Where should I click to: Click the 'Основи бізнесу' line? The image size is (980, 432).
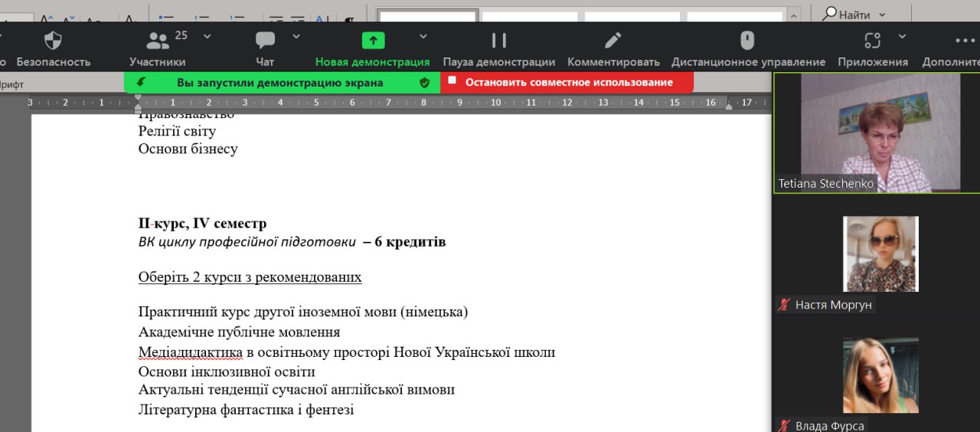click(188, 149)
